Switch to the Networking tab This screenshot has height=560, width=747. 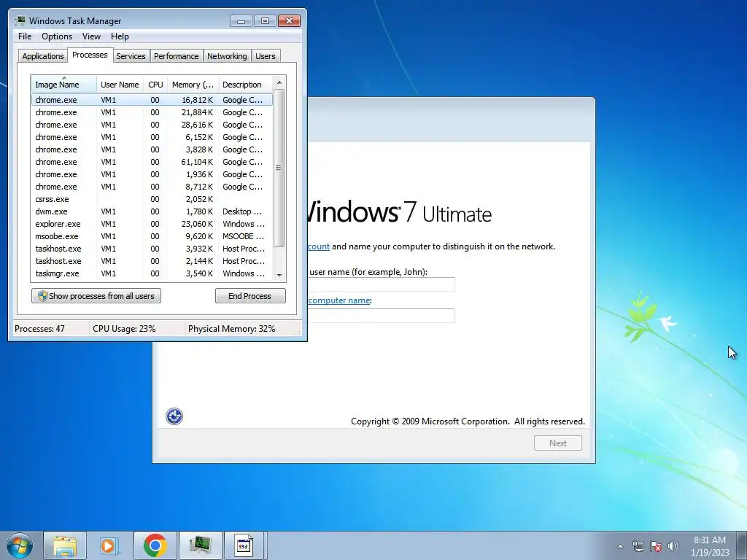[x=227, y=56]
